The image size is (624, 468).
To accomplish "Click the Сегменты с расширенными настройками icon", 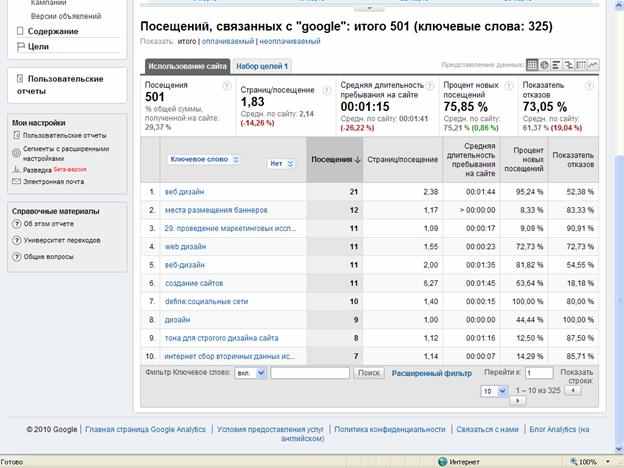I will pos(16,153).
